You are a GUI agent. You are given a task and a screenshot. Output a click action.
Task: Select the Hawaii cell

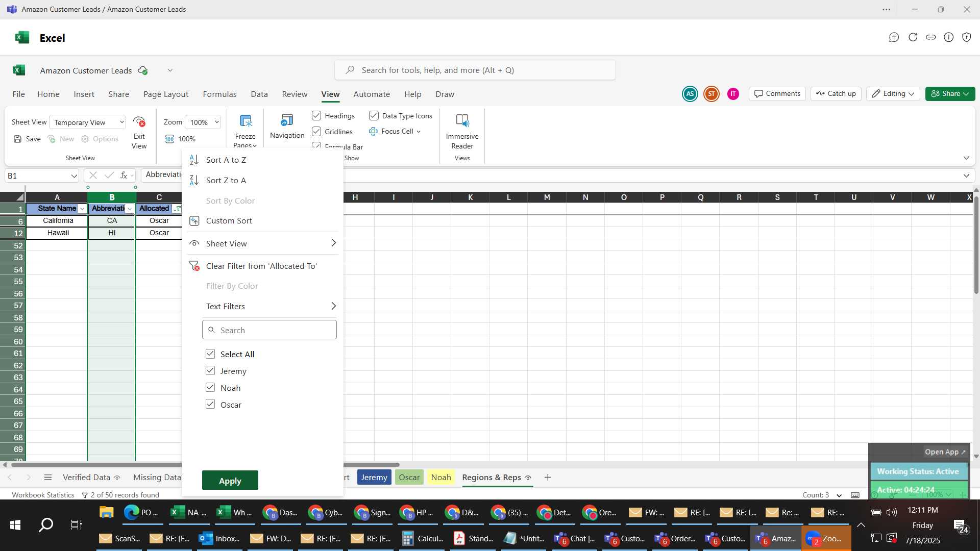coord(57,233)
